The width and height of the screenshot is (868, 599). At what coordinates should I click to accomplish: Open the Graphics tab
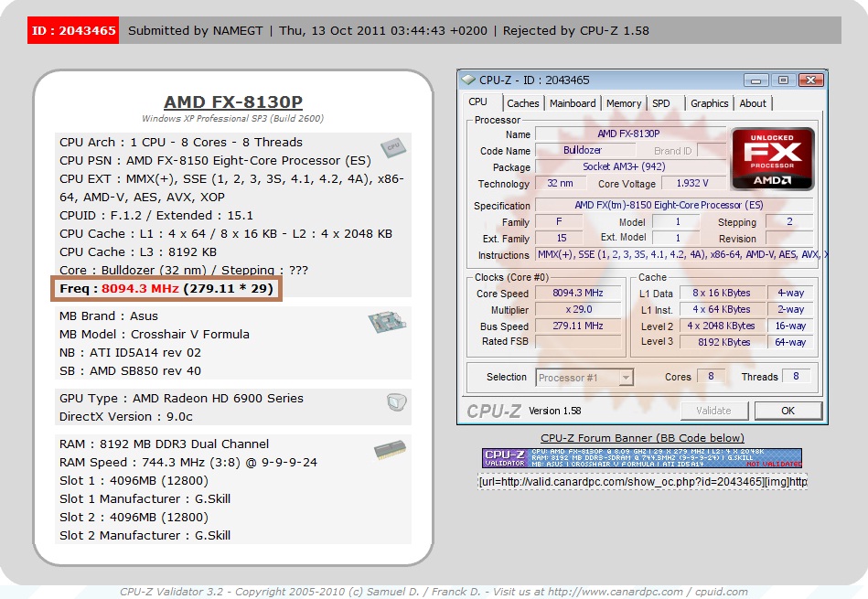point(709,103)
